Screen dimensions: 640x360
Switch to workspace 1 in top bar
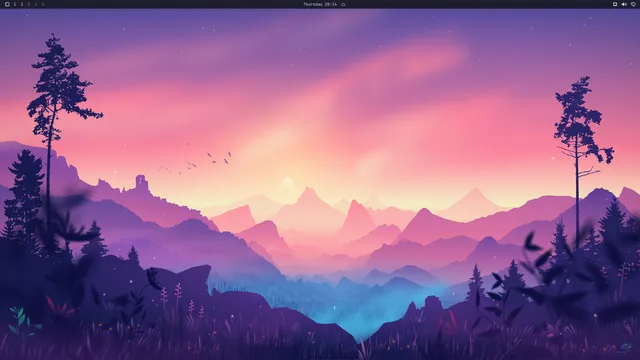15,4
